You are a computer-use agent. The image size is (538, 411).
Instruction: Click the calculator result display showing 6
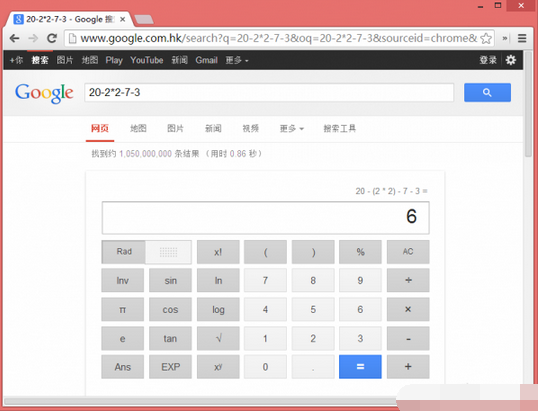coord(266,218)
